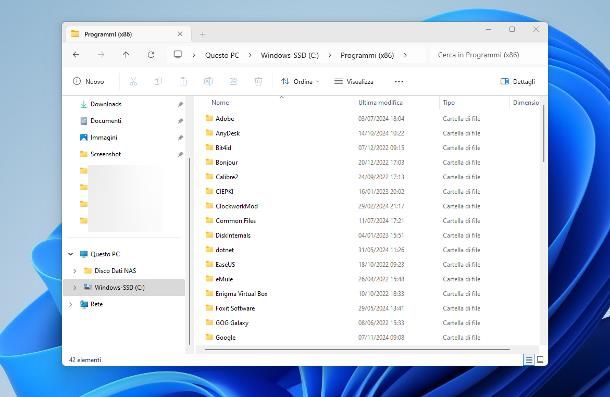Sort by Ultima modifica column header
610x397 pixels.
click(x=380, y=102)
